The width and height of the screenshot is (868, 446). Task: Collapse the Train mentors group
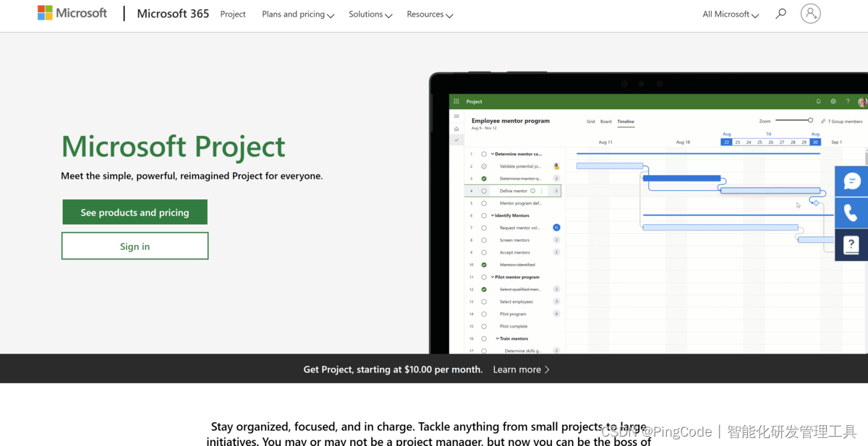coord(498,338)
